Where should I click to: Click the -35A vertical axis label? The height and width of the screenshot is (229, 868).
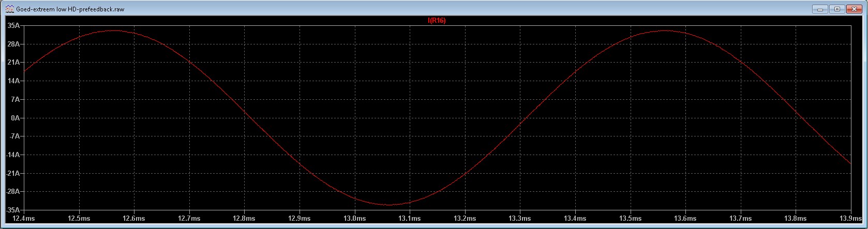[12, 210]
